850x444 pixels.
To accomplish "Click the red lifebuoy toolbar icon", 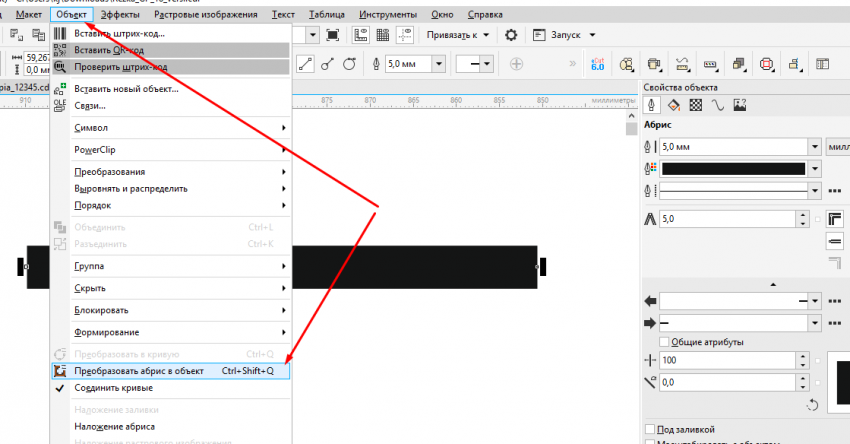I will coord(767,64).
